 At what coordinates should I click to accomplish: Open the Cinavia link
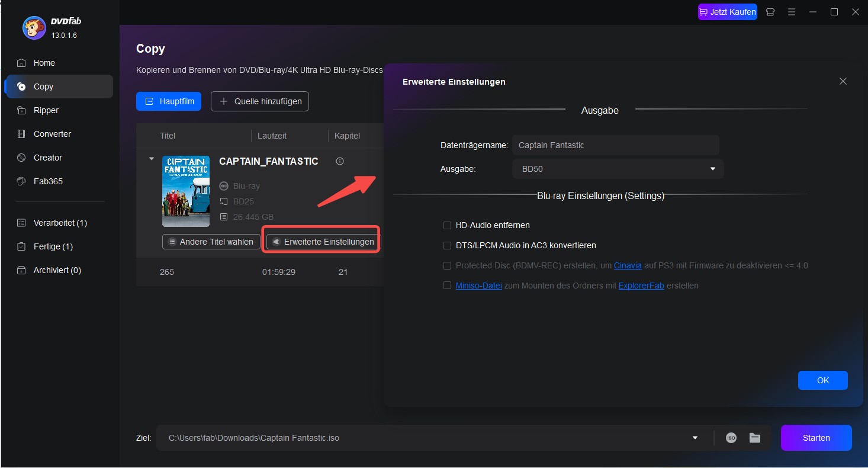point(628,265)
